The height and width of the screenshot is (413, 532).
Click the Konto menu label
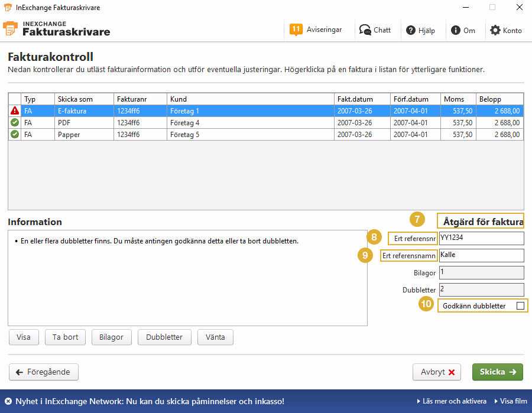[x=512, y=31]
